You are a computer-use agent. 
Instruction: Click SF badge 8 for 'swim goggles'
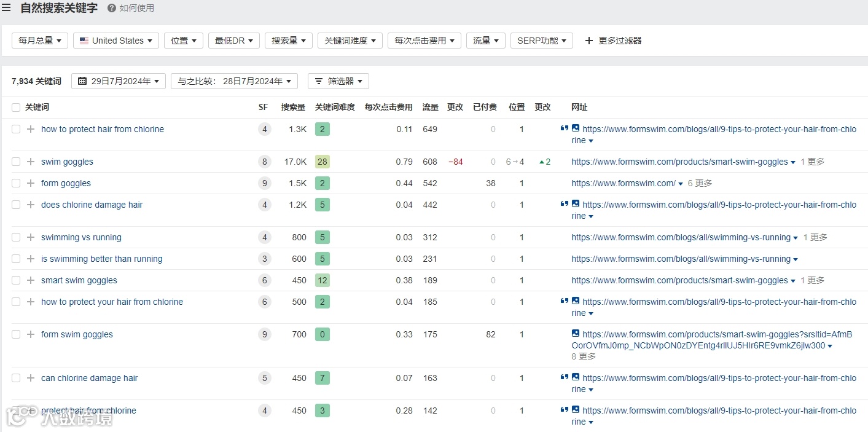(x=265, y=162)
